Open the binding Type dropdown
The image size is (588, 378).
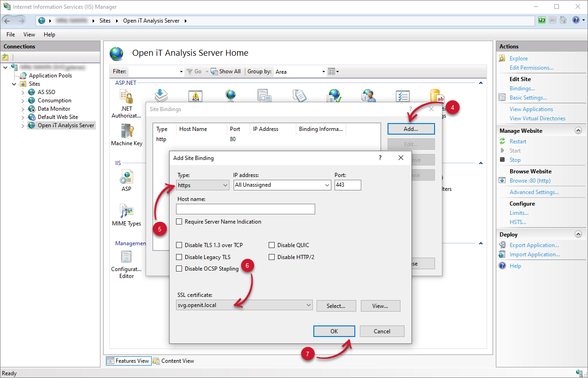click(203, 185)
